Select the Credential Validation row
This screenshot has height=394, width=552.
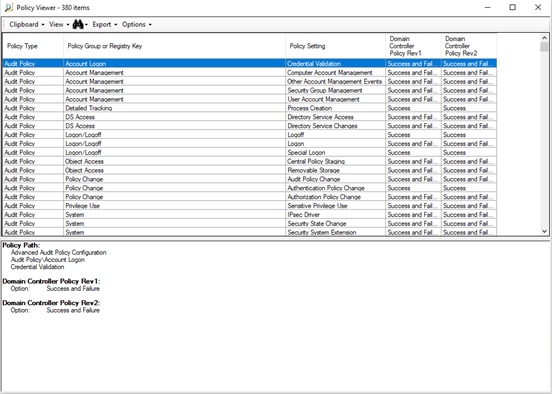(250, 63)
